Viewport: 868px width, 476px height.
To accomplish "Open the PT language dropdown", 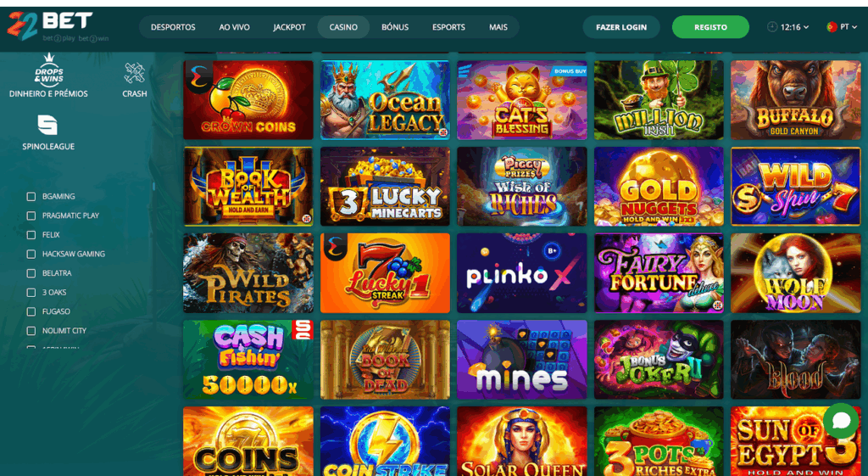I will 849,26.
